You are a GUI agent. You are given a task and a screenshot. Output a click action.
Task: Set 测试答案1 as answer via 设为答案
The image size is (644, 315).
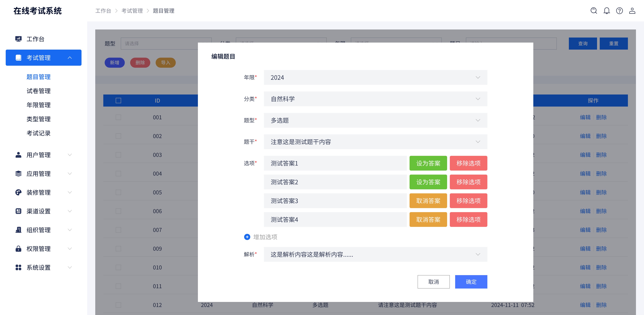428,163
